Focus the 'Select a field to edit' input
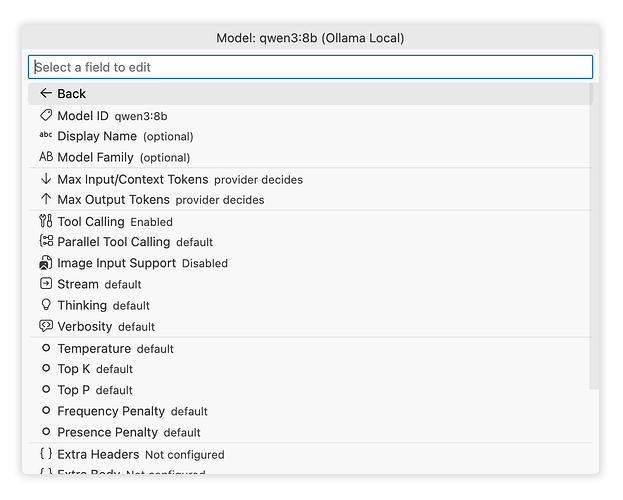This screenshot has width=623, height=500. (310, 67)
